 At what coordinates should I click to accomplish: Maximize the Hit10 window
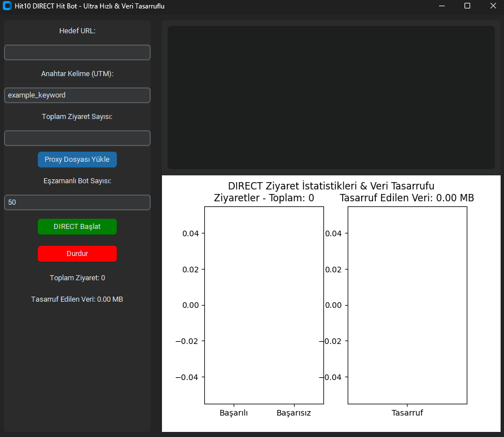tap(467, 6)
